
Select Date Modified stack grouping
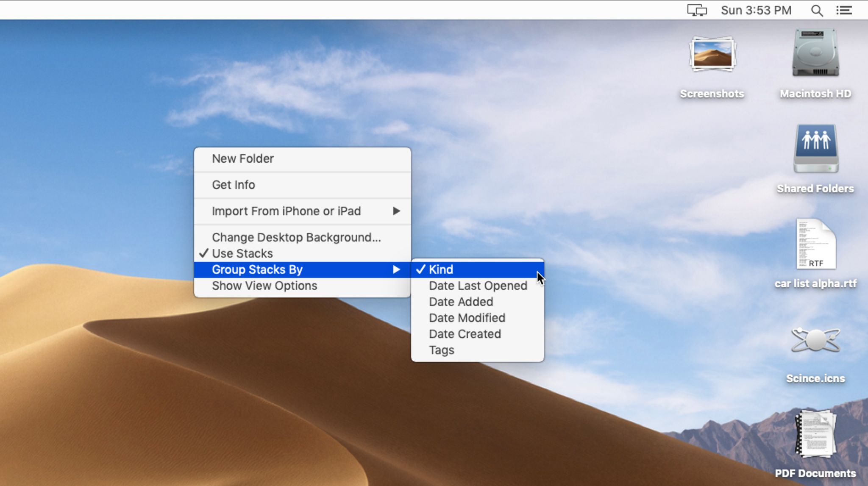(x=467, y=318)
